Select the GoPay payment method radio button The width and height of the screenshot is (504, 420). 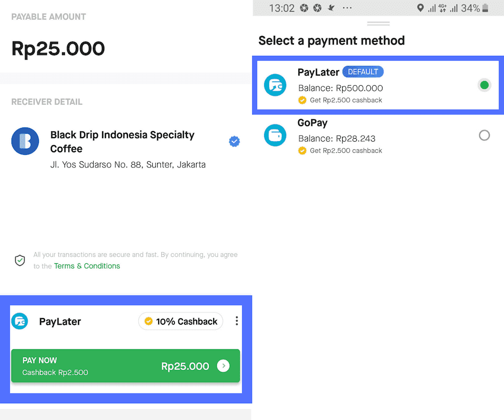(x=484, y=135)
